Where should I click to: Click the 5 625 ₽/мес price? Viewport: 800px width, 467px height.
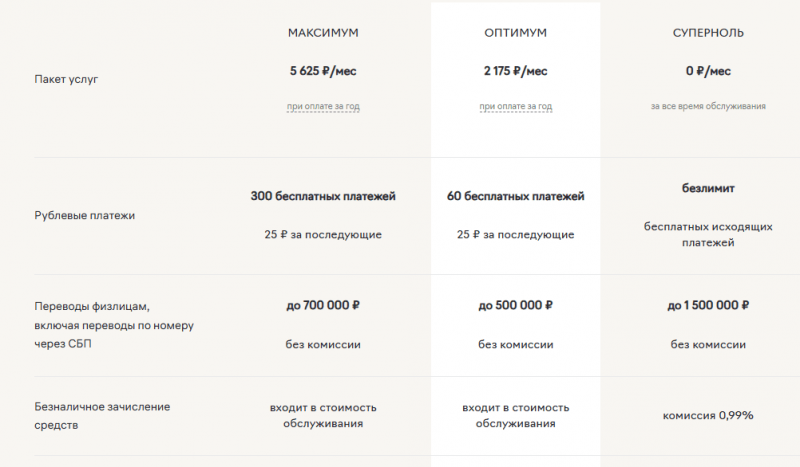coord(323,71)
